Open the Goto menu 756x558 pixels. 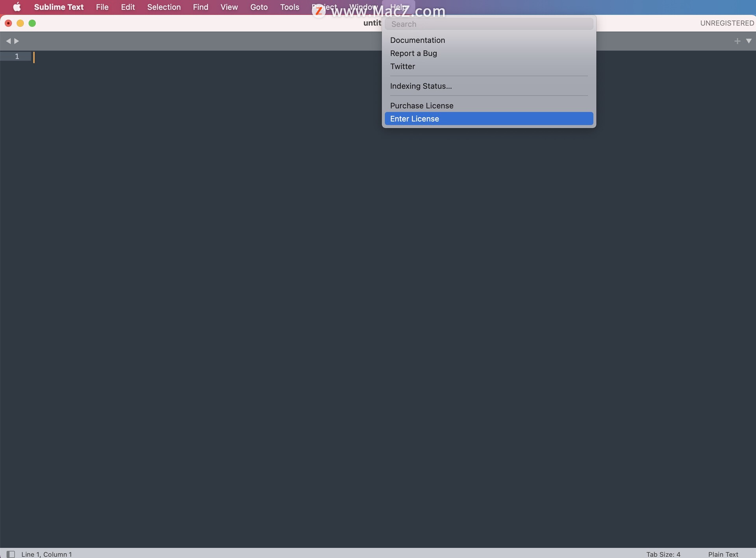[x=259, y=7]
